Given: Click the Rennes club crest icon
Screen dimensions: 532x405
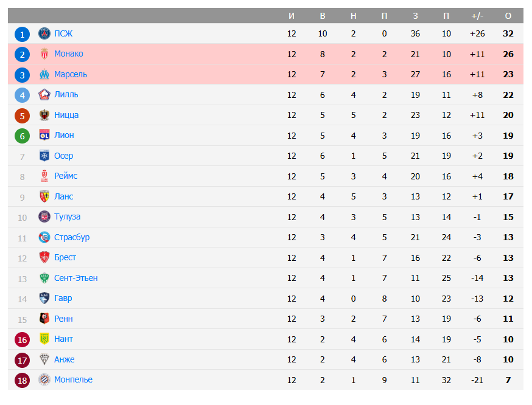Looking at the screenshot, I should [x=44, y=319].
